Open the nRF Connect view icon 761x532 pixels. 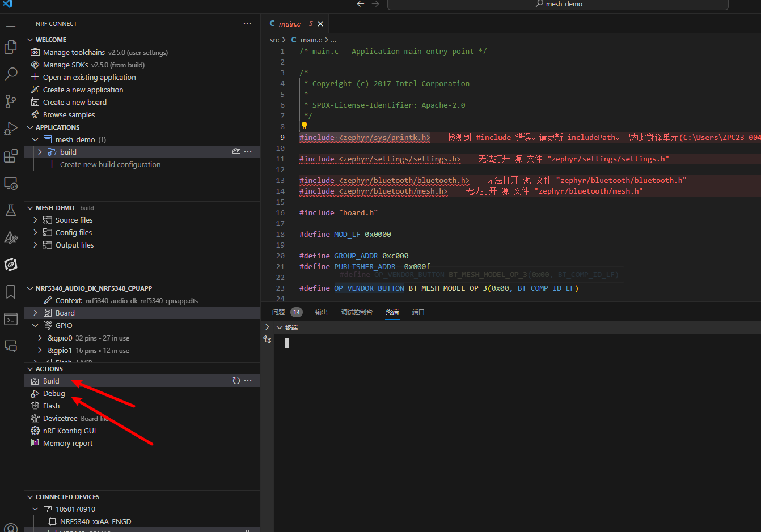pos(11,265)
